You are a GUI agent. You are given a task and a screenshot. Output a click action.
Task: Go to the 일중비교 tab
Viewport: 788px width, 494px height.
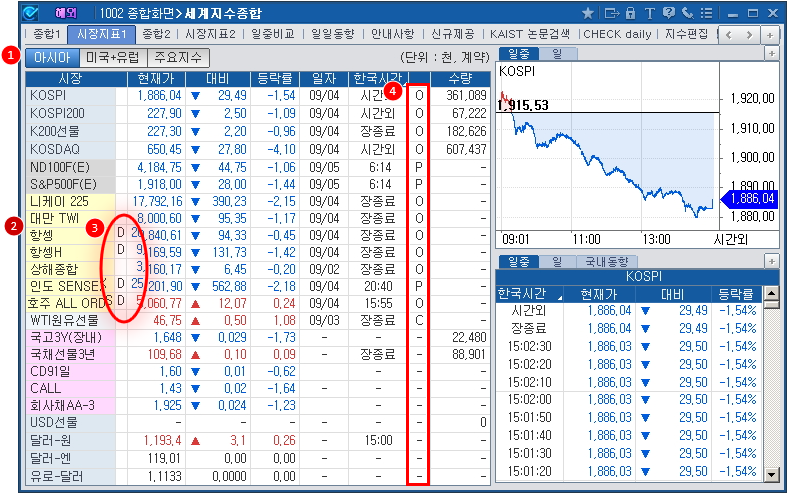pyautogui.click(x=273, y=34)
